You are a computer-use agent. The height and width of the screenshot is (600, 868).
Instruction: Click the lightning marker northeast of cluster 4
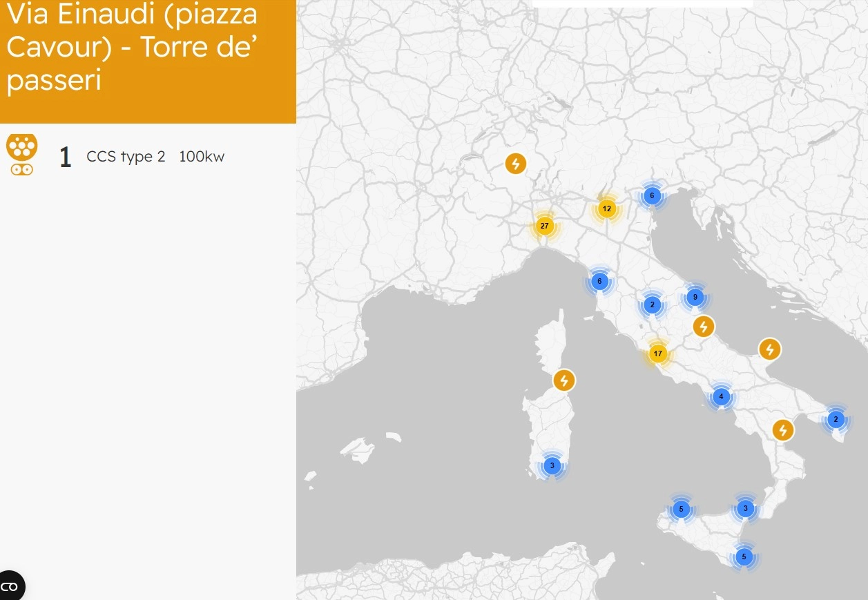pyautogui.click(x=769, y=349)
